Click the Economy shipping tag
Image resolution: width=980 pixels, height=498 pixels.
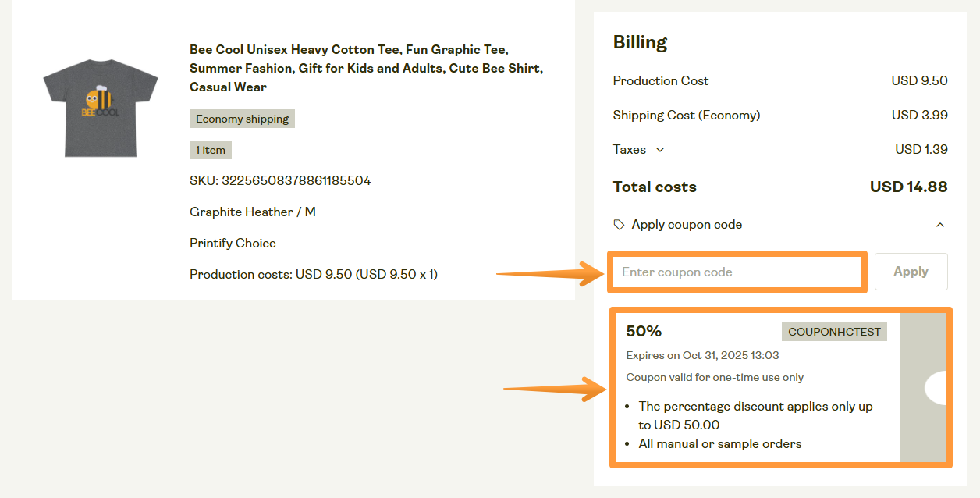[x=242, y=119]
